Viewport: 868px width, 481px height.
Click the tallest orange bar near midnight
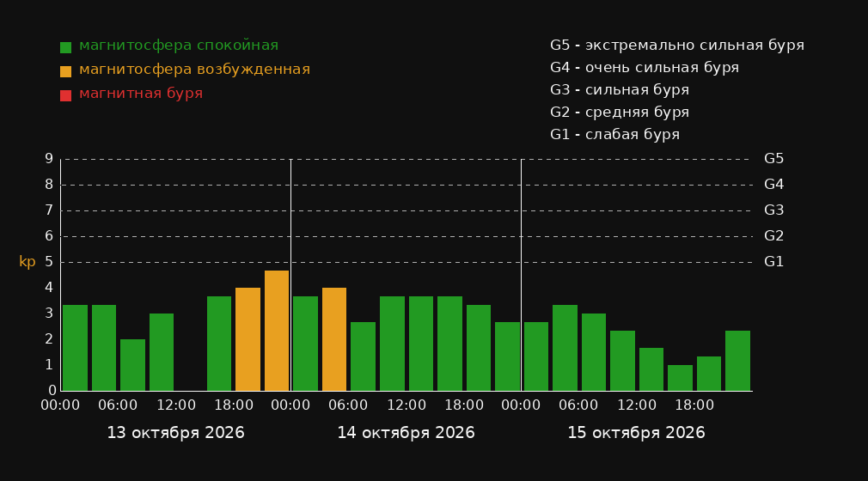click(277, 331)
